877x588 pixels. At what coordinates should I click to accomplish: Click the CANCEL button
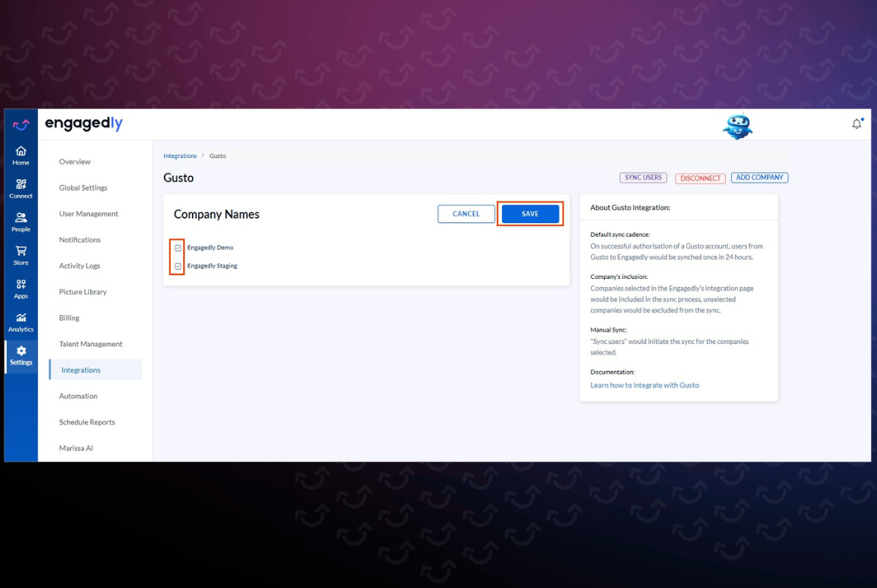[466, 214]
